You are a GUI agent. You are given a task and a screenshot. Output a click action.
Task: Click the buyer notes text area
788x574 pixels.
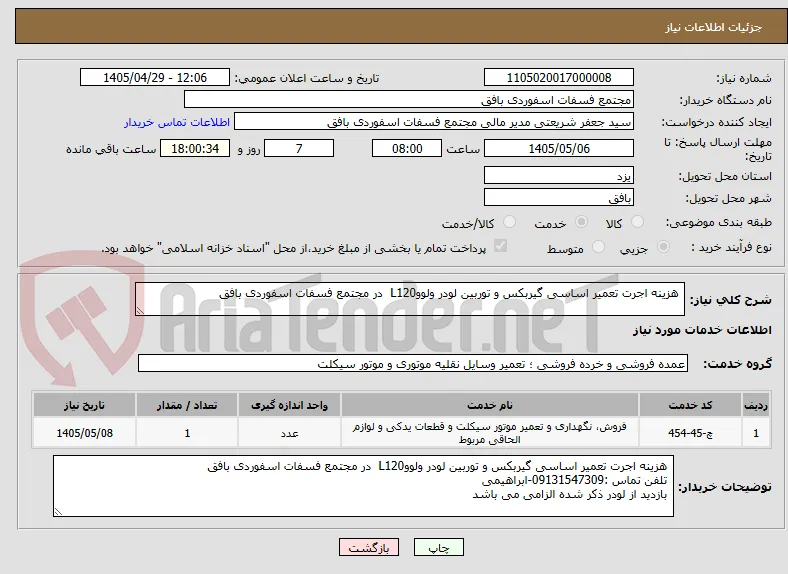click(x=363, y=486)
